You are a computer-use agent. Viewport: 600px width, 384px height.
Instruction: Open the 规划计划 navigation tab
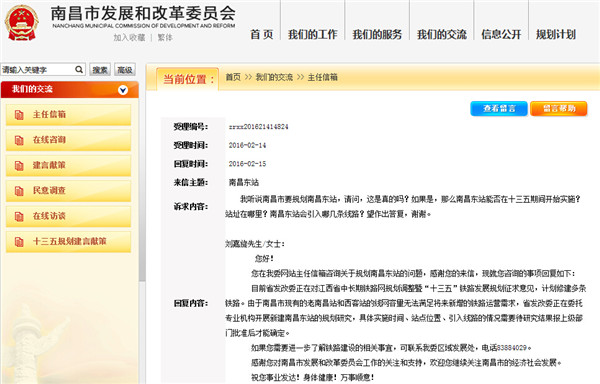pyautogui.click(x=556, y=34)
